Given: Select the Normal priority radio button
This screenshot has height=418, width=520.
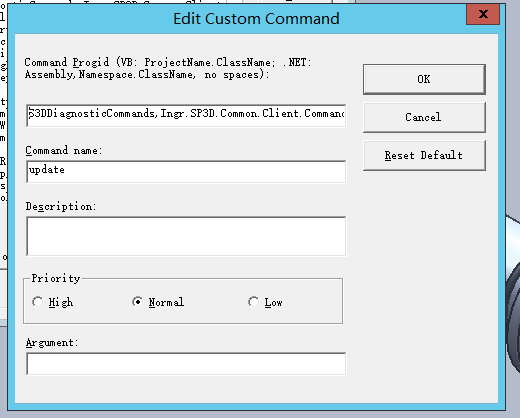Looking at the screenshot, I should tap(137, 302).
